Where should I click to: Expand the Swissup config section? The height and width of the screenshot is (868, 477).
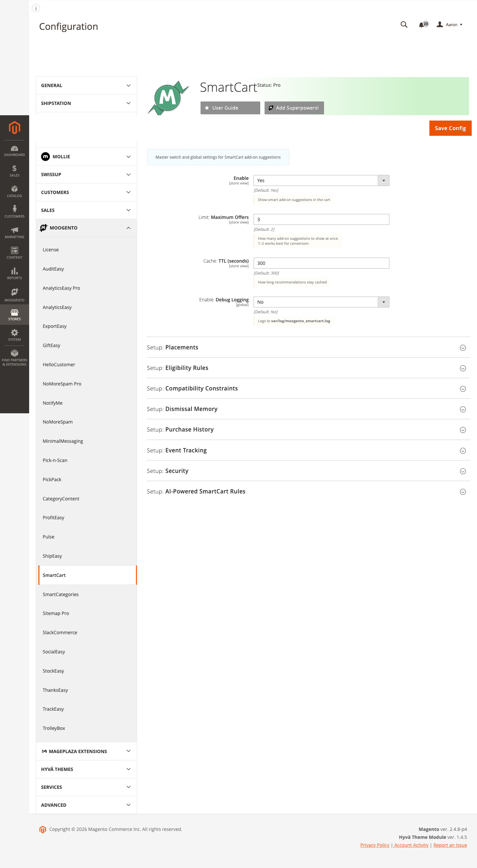click(86, 175)
